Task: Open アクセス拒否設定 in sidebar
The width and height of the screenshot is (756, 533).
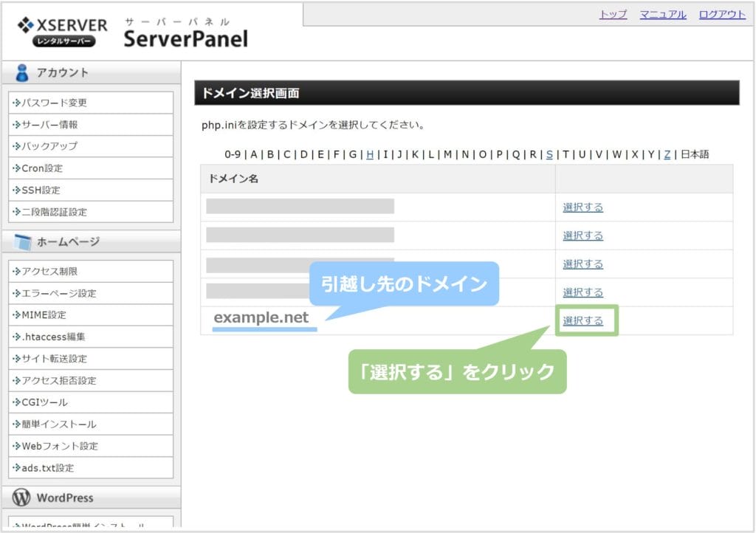Action: tap(91, 380)
